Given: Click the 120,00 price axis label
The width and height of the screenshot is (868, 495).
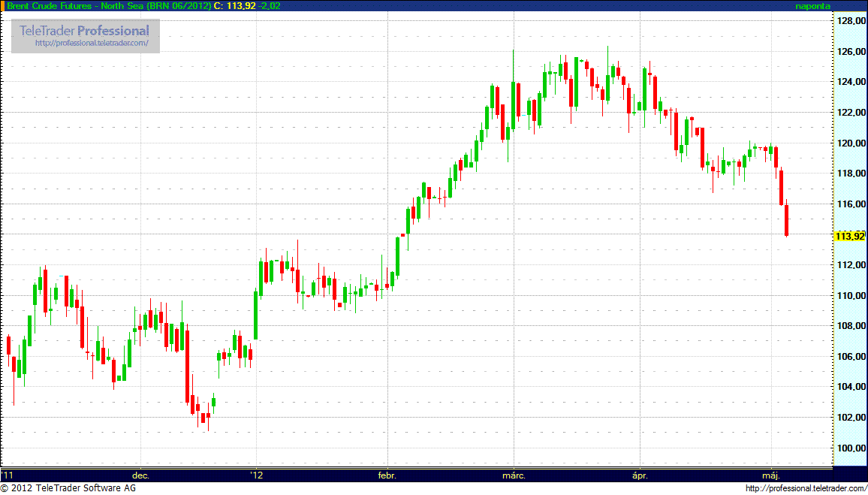Looking at the screenshot, I should tap(851, 143).
